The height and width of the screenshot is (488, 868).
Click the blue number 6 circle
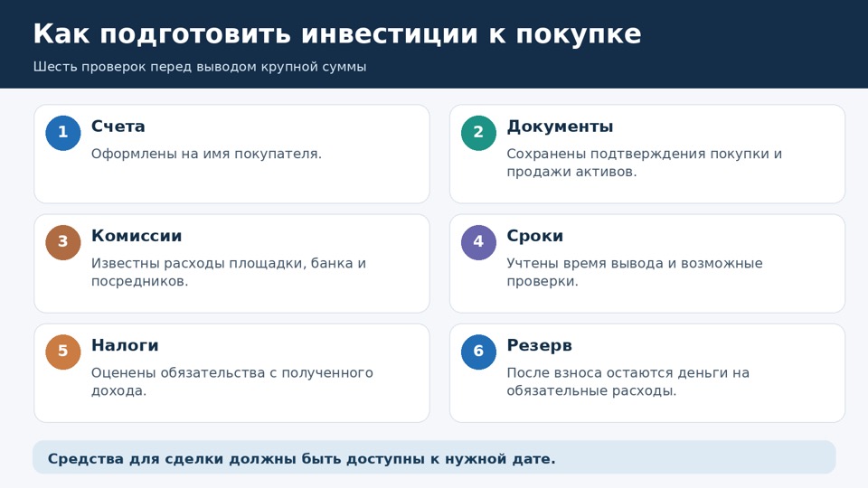pos(479,352)
